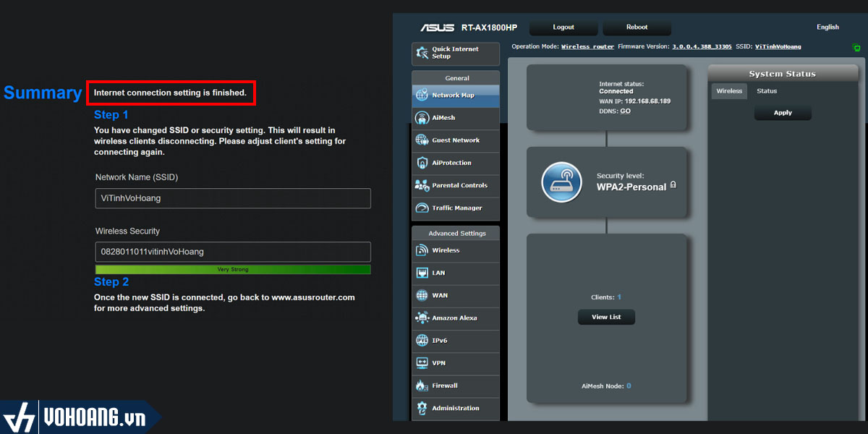Open the Wireless router operation mode link
This screenshot has width=868, height=434.
pos(587,46)
